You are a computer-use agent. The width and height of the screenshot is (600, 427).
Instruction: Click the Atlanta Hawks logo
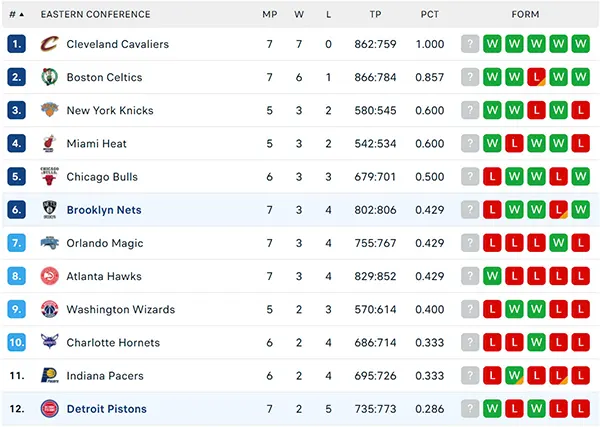point(49,276)
